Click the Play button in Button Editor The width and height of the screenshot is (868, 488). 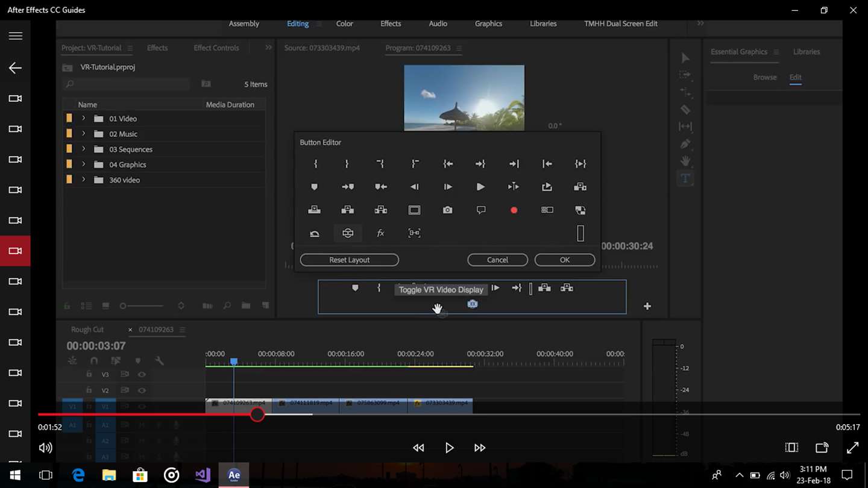[480, 187]
